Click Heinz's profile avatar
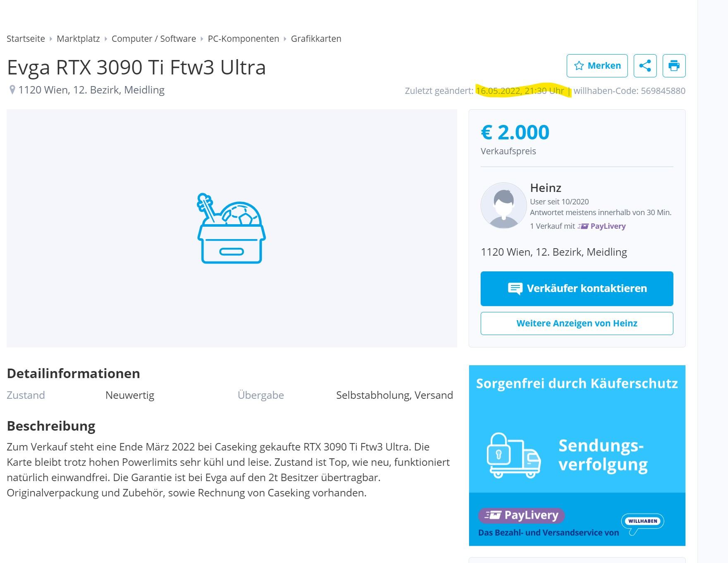Viewport: 728px width, 563px height. (x=503, y=206)
